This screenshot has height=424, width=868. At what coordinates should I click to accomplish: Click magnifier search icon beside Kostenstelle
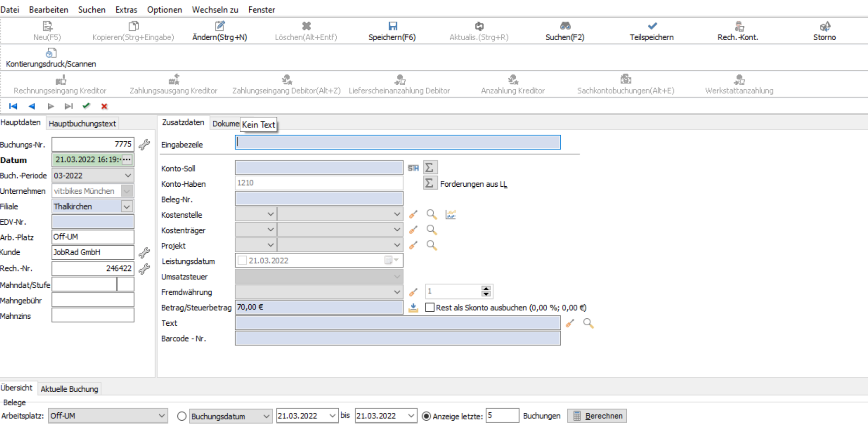click(431, 214)
